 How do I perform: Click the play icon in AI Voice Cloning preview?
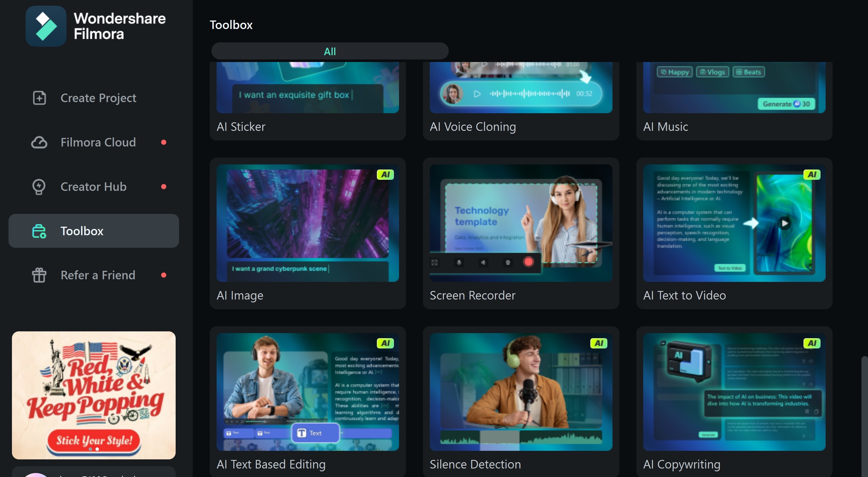(477, 94)
